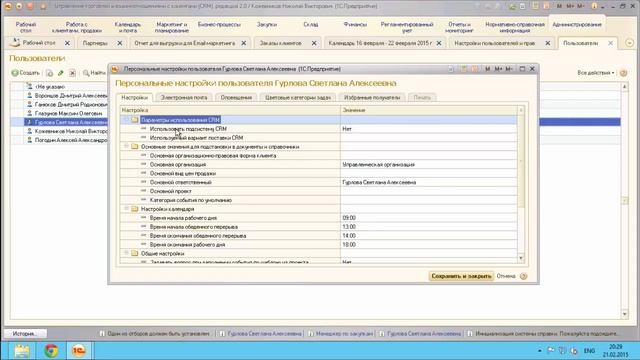Click the Сохранить и закрыть button
The height and width of the screenshot is (360, 640).
(x=461, y=276)
